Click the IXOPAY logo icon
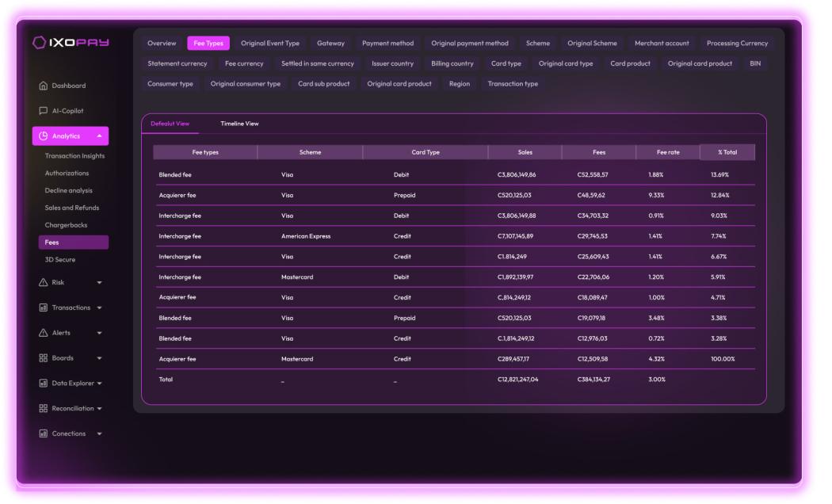 (40, 42)
